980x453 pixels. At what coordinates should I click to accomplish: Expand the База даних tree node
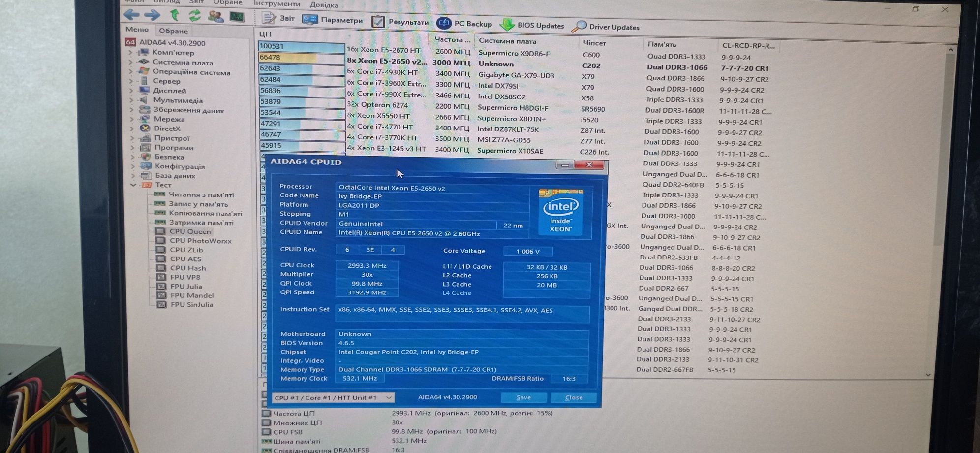pos(133,176)
